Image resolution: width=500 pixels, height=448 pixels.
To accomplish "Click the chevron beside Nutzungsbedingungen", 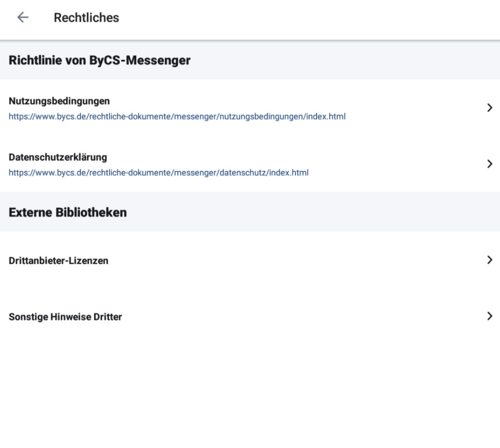I will tap(490, 108).
